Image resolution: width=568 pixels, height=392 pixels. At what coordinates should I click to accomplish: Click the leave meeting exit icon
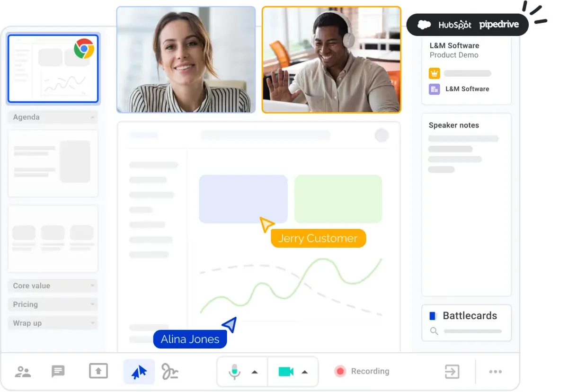click(452, 372)
